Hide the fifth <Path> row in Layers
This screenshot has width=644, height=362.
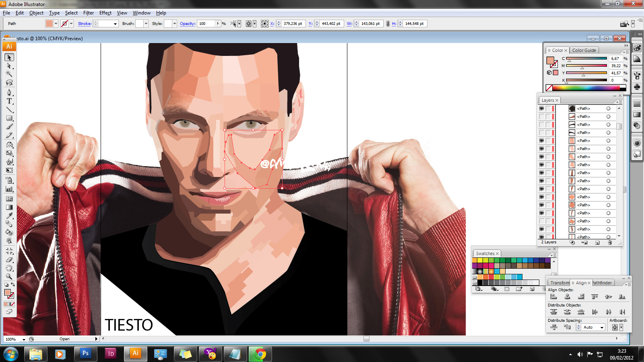(x=542, y=141)
